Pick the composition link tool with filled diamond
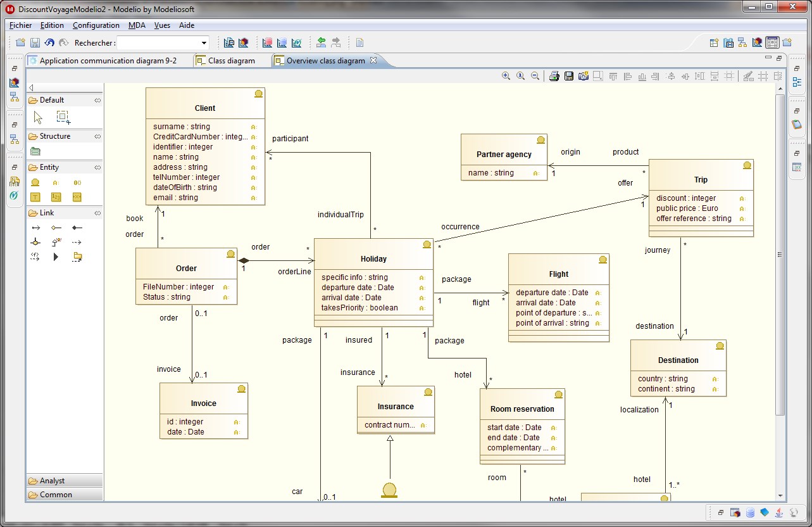This screenshot has width=812, height=527. click(x=77, y=227)
